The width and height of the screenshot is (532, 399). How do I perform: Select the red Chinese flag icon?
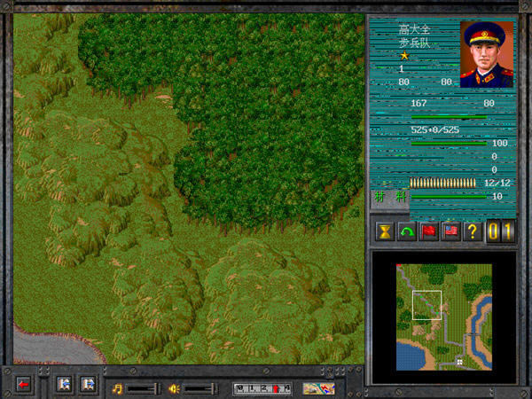[x=428, y=231]
